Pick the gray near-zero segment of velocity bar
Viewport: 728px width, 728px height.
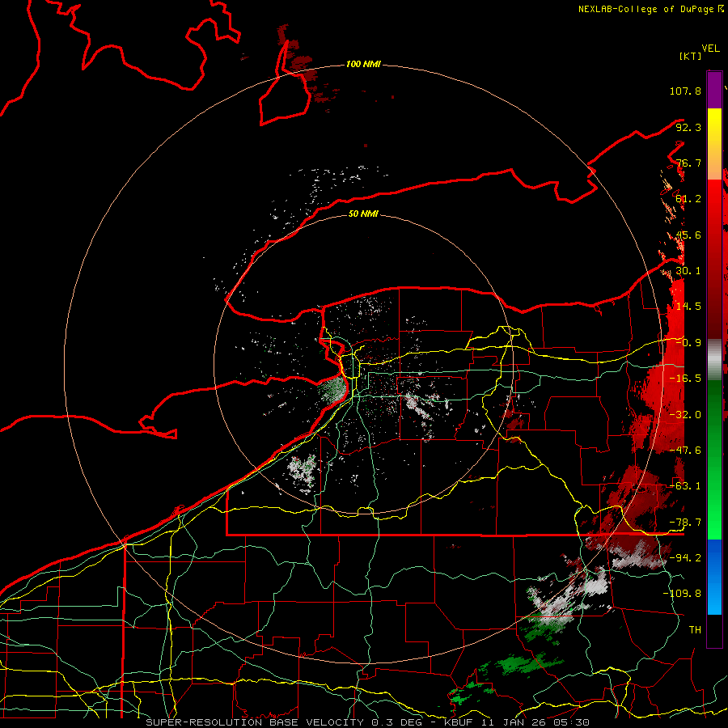click(714, 360)
